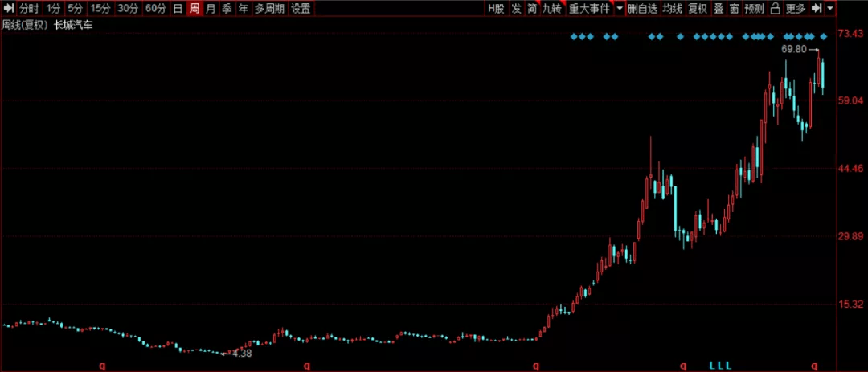Click the leftmost blue diamond event marker
Viewport: 868px width, 372px height.
[574, 36]
